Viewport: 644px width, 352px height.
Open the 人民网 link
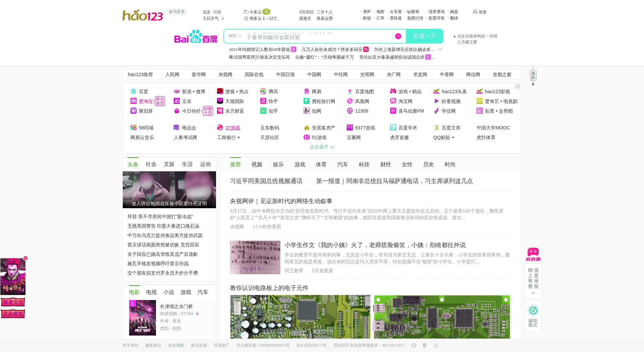pyautogui.click(x=172, y=75)
